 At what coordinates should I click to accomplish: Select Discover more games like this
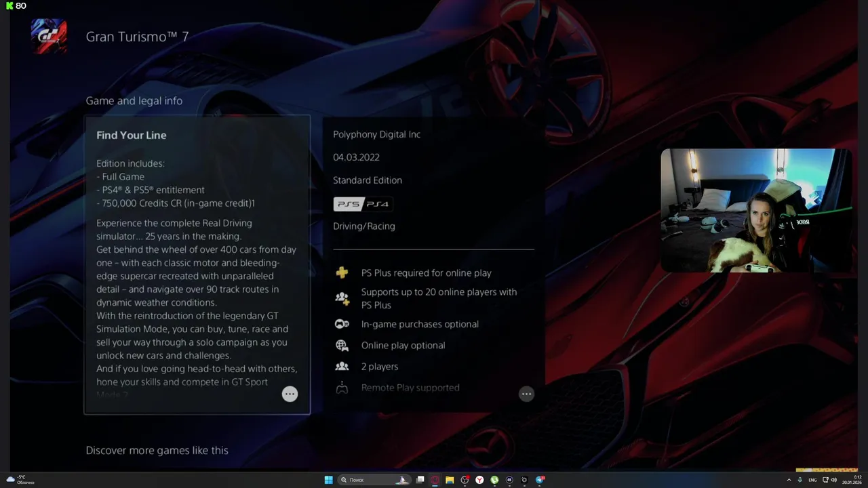point(157,450)
